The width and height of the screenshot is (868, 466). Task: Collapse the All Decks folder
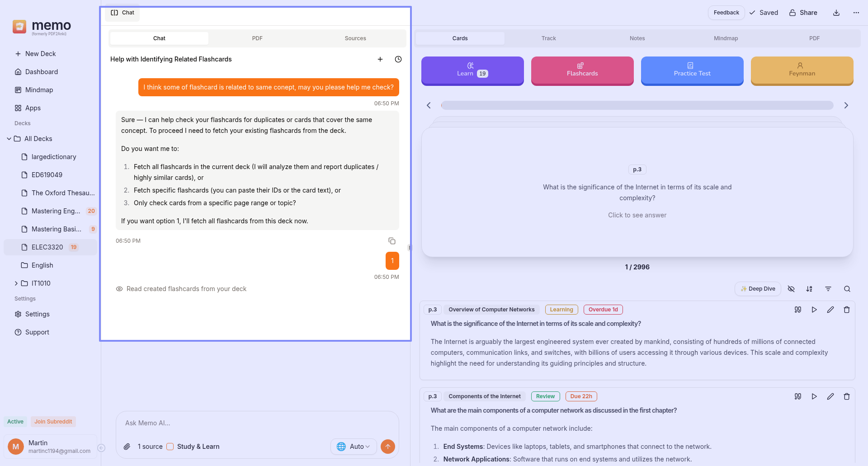(9, 139)
